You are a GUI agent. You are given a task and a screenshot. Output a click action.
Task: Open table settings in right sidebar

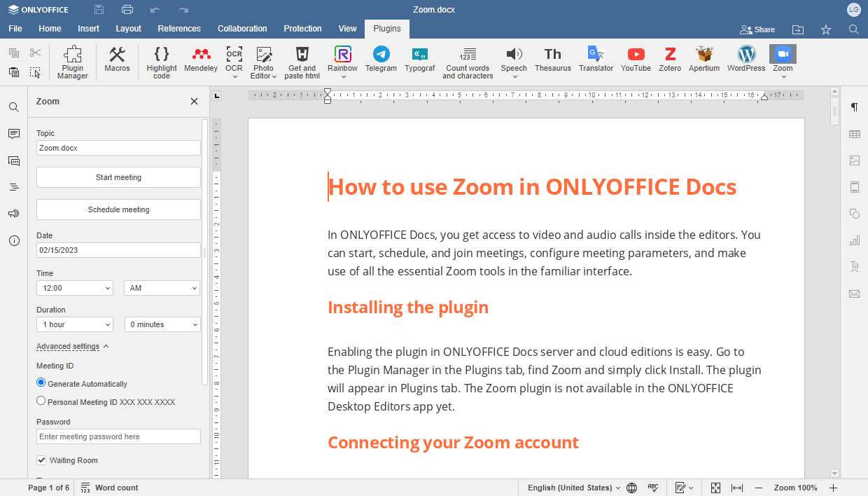point(854,134)
